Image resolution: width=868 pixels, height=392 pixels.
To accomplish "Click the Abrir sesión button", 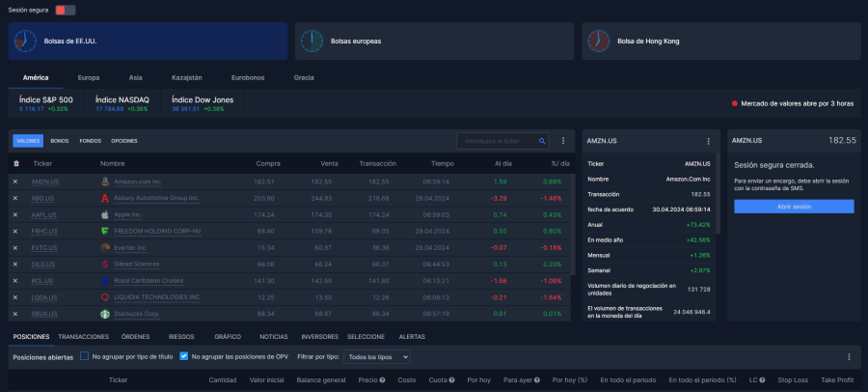I will [794, 207].
